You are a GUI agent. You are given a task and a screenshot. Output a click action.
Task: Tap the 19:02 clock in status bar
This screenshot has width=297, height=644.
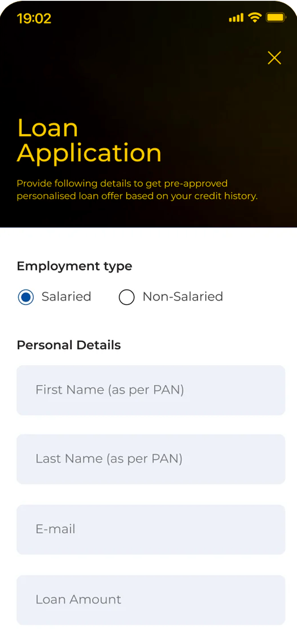click(34, 18)
